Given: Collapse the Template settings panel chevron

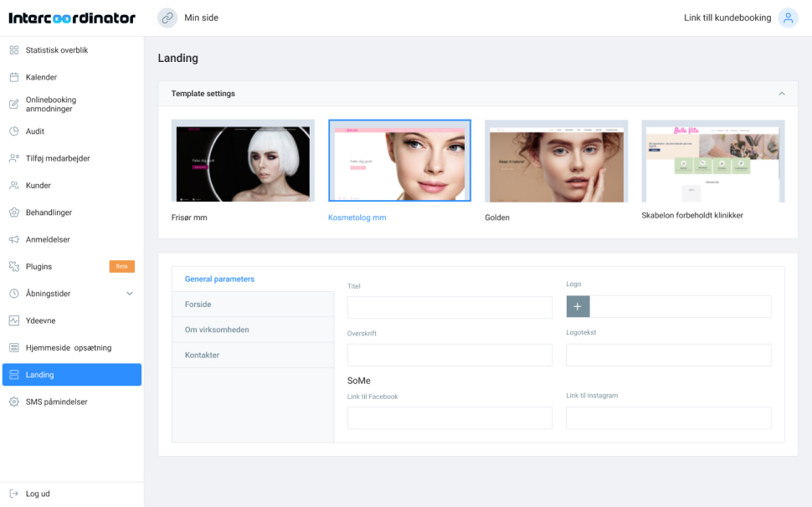Looking at the screenshot, I should coord(782,94).
